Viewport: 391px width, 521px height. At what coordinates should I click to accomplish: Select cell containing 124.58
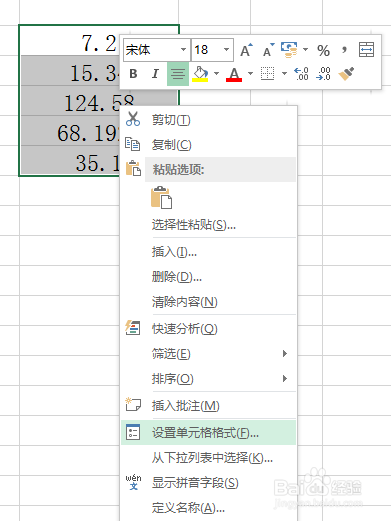point(70,101)
